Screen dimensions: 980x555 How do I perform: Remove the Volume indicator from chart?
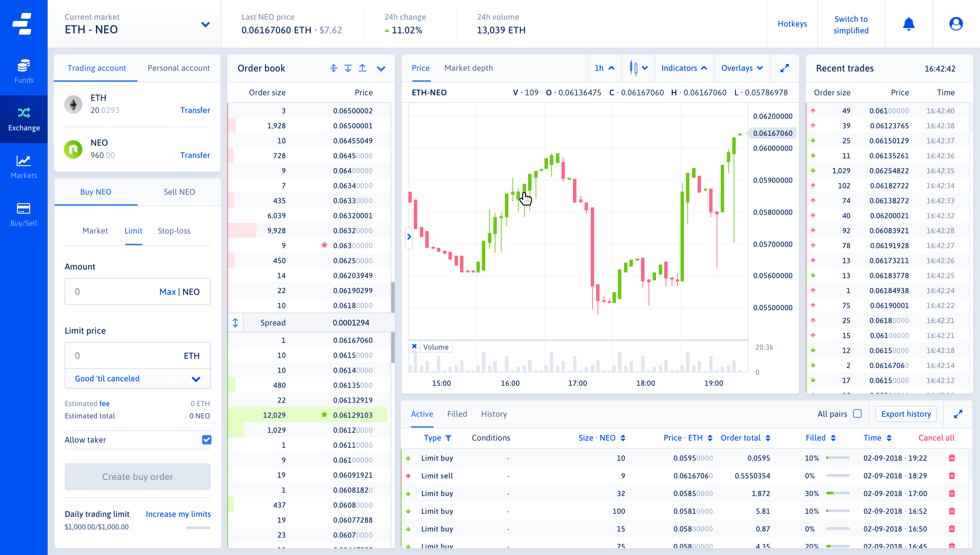coord(414,347)
